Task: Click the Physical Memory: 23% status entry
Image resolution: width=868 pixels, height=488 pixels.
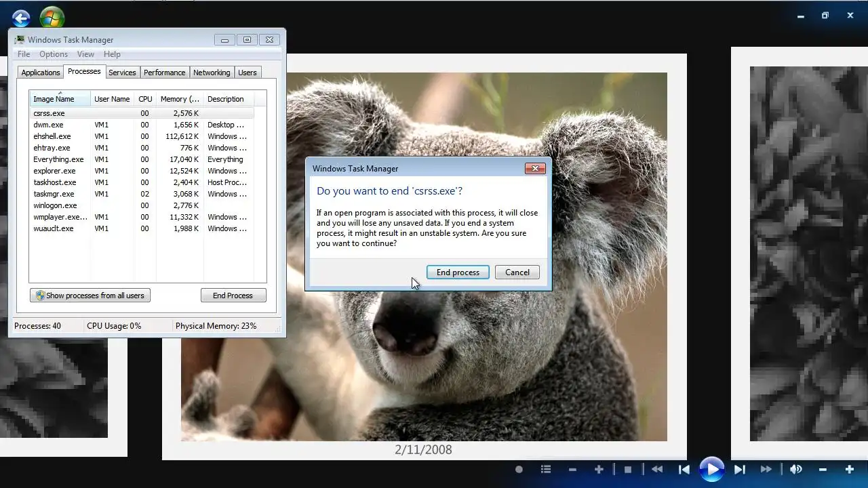Action: [x=216, y=326]
